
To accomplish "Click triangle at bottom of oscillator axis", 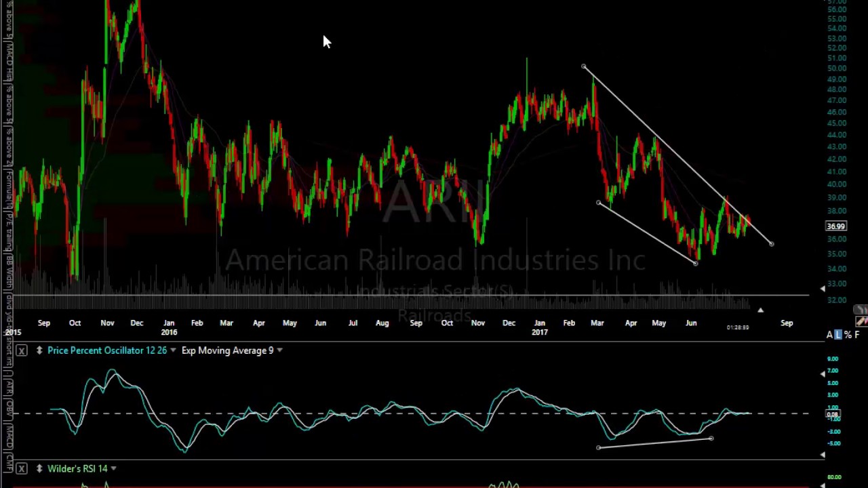I will 823,455.
